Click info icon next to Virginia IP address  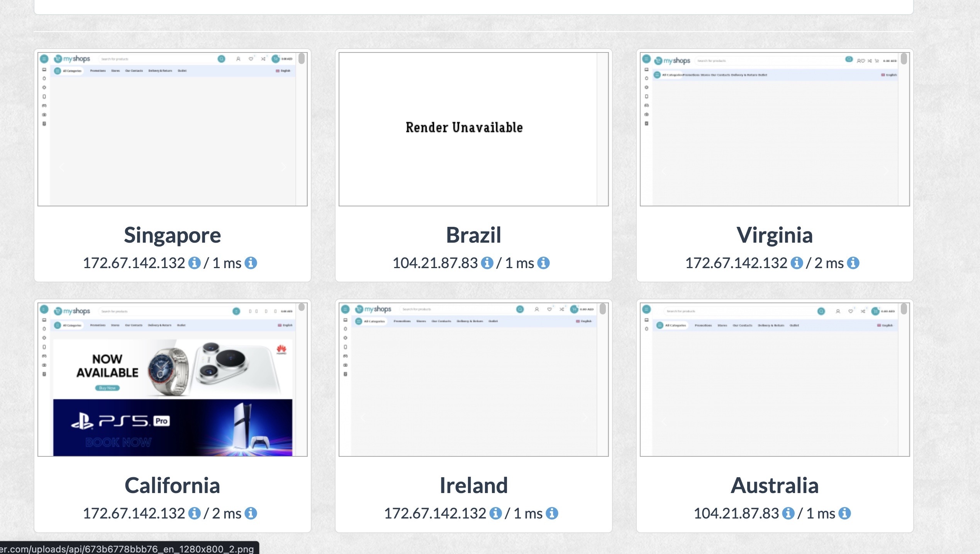pyautogui.click(x=797, y=263)
